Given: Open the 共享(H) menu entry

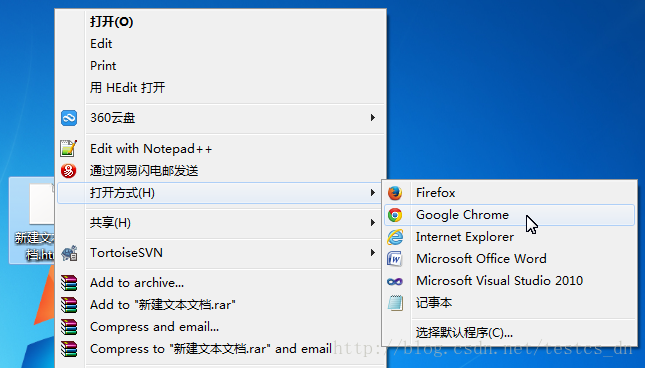Looking at the screenshot, I should (220, 223).
